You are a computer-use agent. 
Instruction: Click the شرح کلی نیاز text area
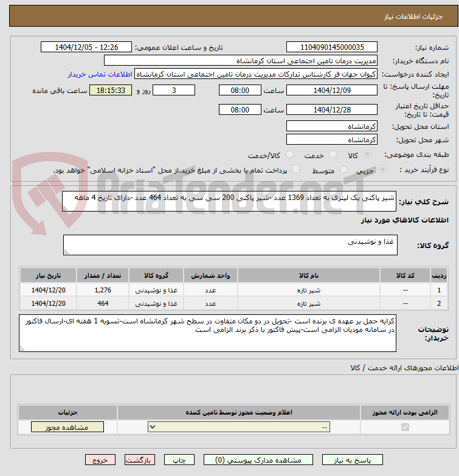coord(229,201)
